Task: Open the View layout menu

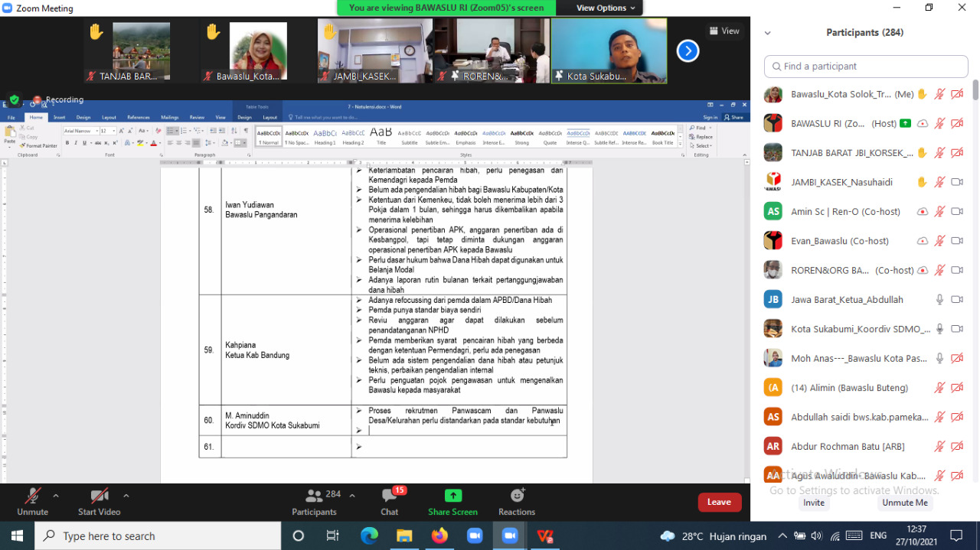Action: (724, 31)
